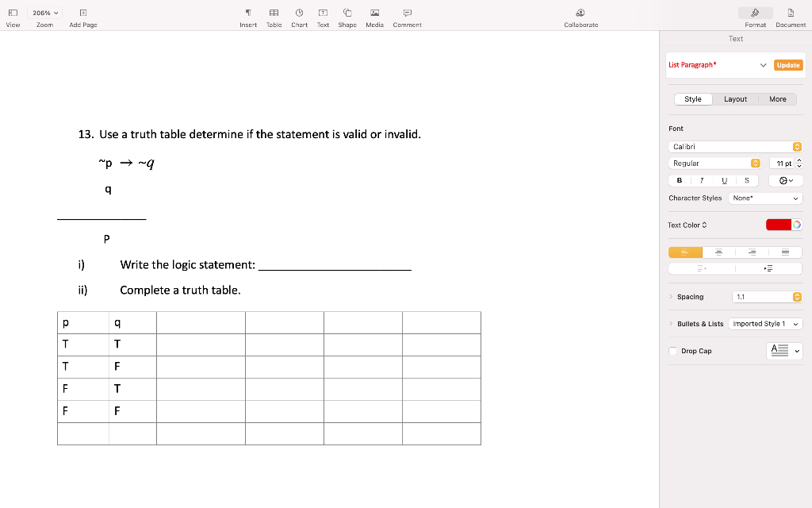
Task: Click the Media toolbar icon
Action: [x=374, y=16]
